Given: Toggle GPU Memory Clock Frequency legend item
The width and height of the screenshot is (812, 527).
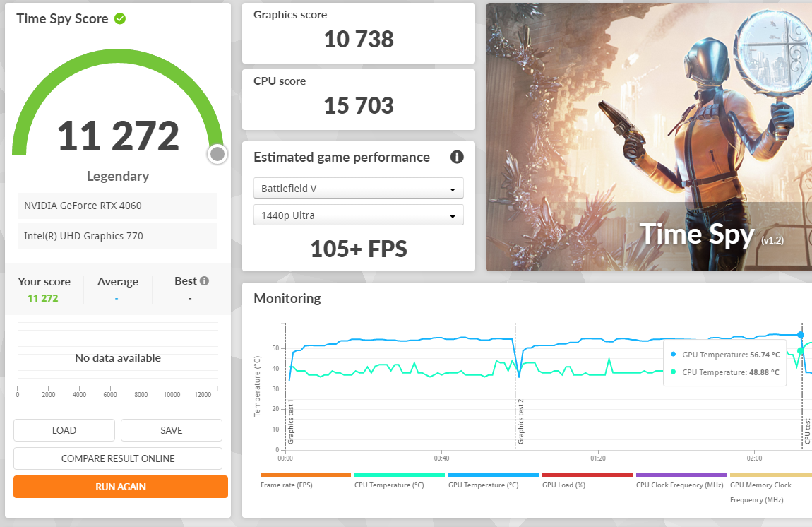Looking at the screenshot, I should [770, 488].
